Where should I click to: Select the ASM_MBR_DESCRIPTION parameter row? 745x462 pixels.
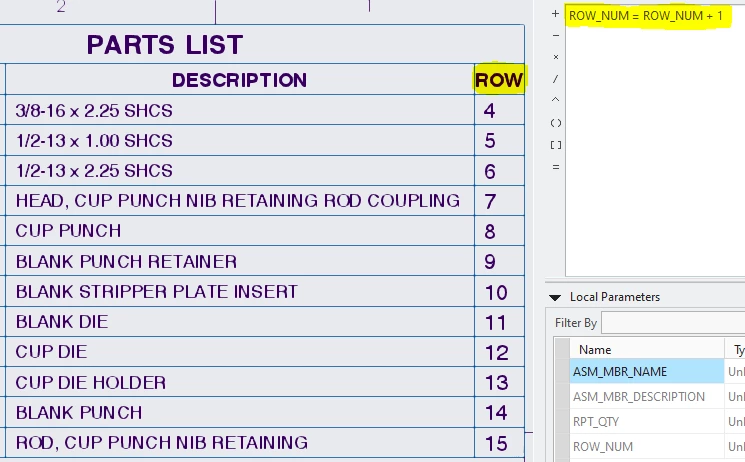[x=647, y=396]
